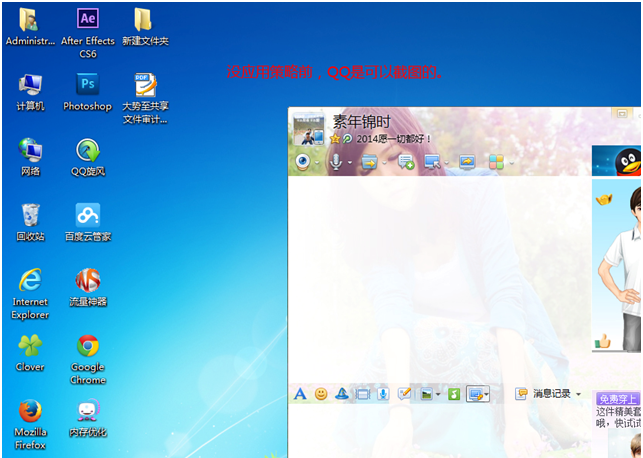Click the create discussion group icon
Image resolution: width=643 pixels, height=458 pixels.
coord(406,161)
